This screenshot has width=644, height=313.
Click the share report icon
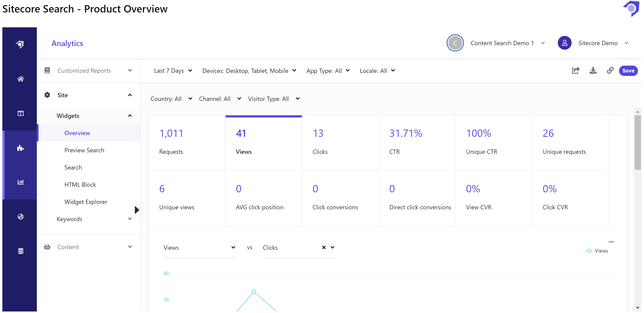pyautogui.click(x=575, y=71)
